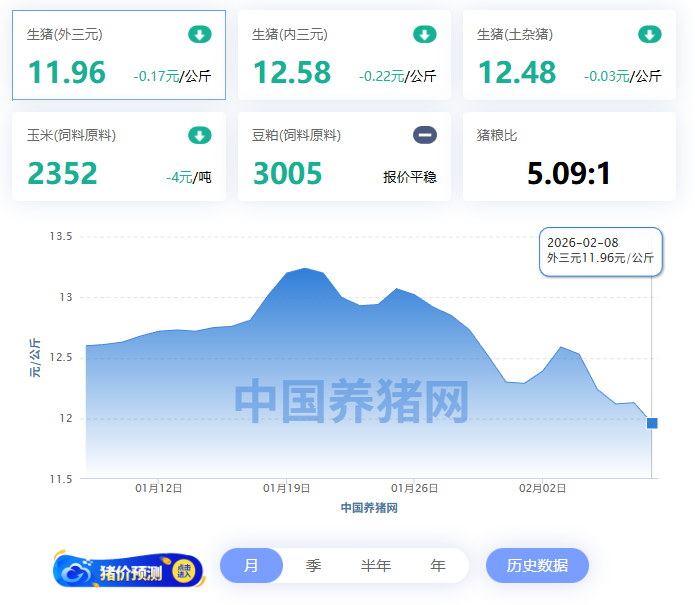Click the down arrow icon on 生猪(内三元) card
The width and height of the screenshot is (695, 605).
coord(425,35)
